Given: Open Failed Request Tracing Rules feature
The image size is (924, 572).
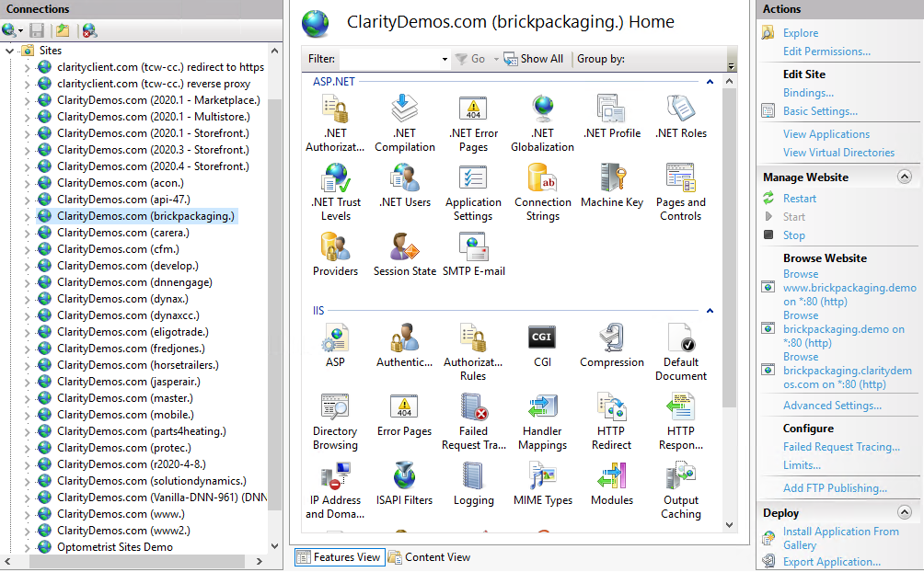Looking at the screenshot, I should tap(473, 422).
